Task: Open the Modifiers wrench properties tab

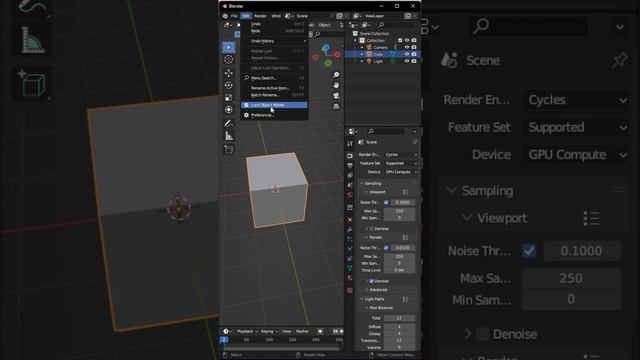Action: pyautogui.click(x=350, y=229)
